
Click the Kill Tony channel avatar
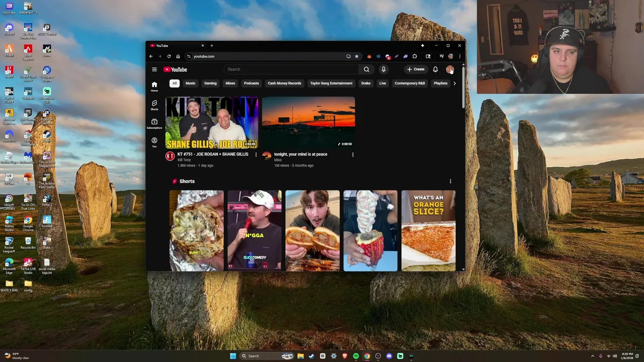pos(170,156)
